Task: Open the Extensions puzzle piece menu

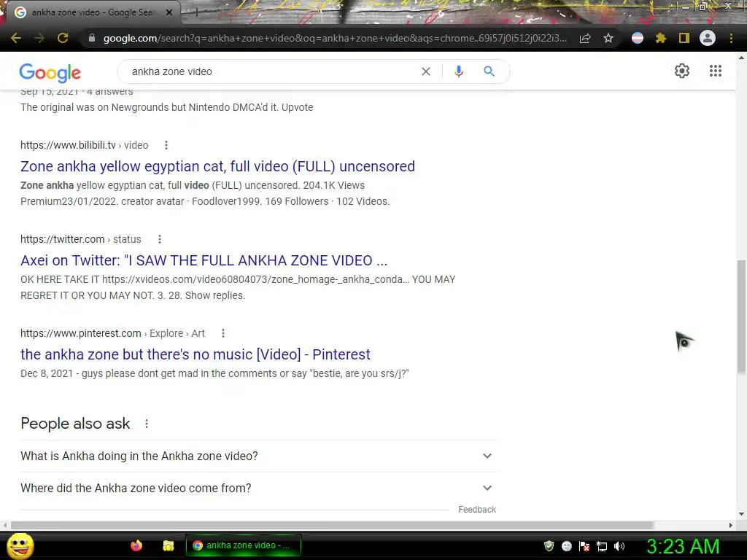Action: pos(660,38)
